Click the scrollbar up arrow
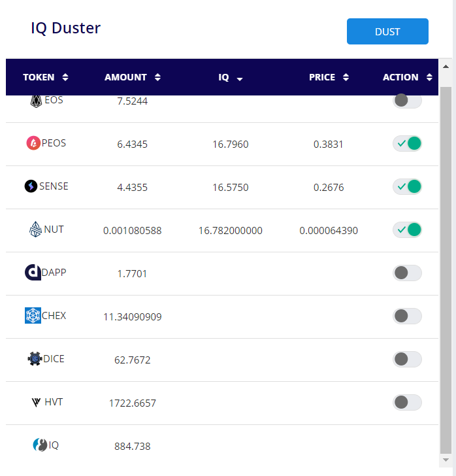Image resolution: width=456 pixels, height=476 pixels. tap(446, 67)
